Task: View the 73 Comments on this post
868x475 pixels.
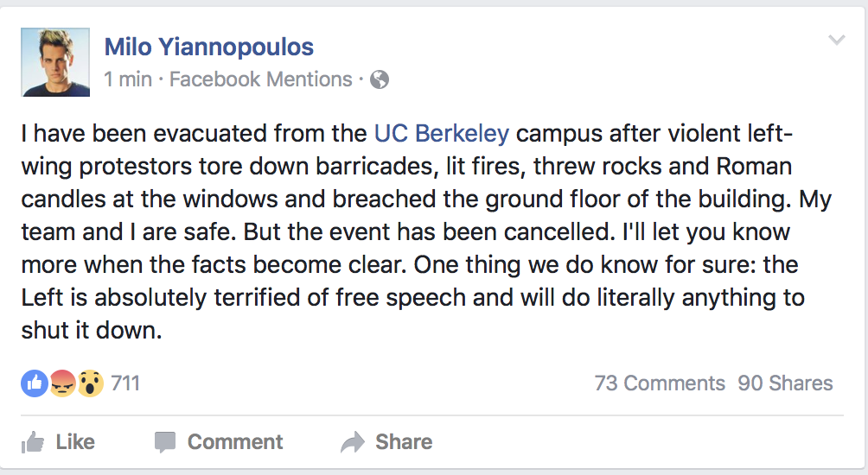Action: [660, 383]
